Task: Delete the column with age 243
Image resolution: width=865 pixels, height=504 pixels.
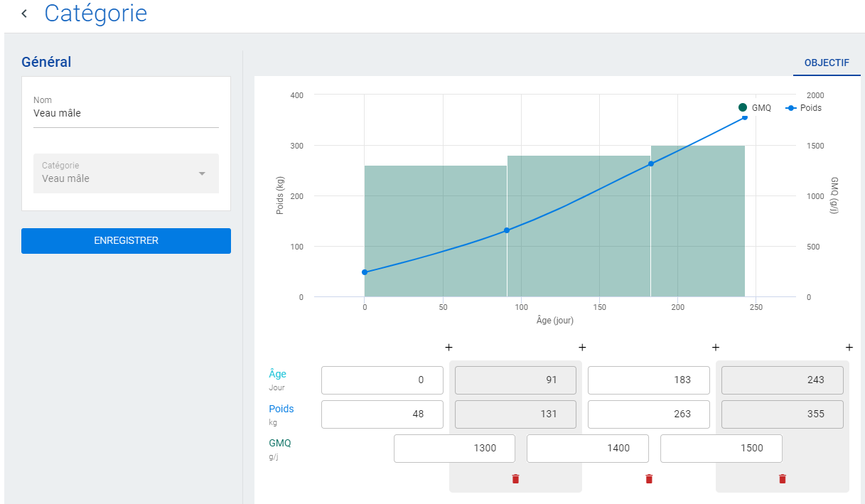Action: tap(783, 479)
